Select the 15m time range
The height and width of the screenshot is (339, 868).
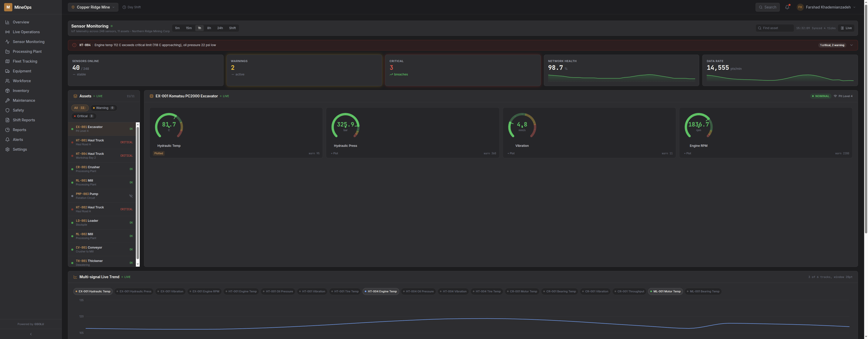(189, 28)
